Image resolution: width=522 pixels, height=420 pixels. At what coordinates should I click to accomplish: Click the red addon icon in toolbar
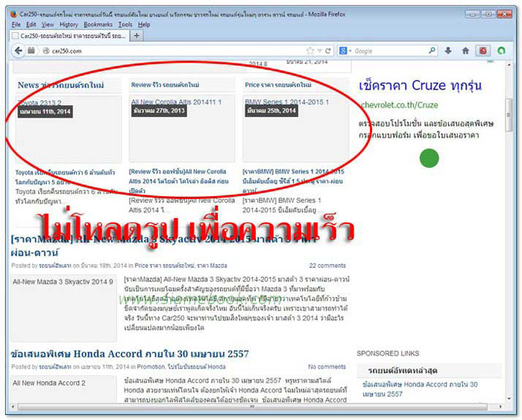(482, 51)
